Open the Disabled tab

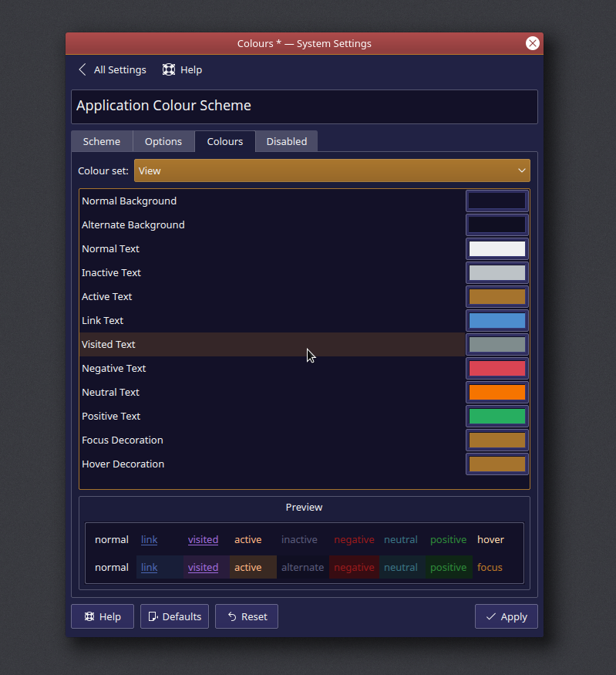tap(287, 142)
